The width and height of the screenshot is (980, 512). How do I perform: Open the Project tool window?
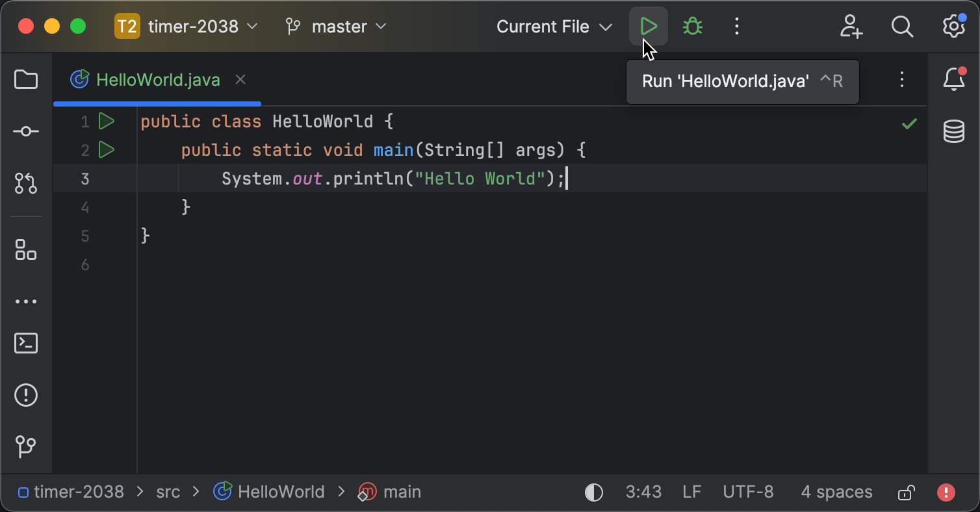click(x=25, y=79)
